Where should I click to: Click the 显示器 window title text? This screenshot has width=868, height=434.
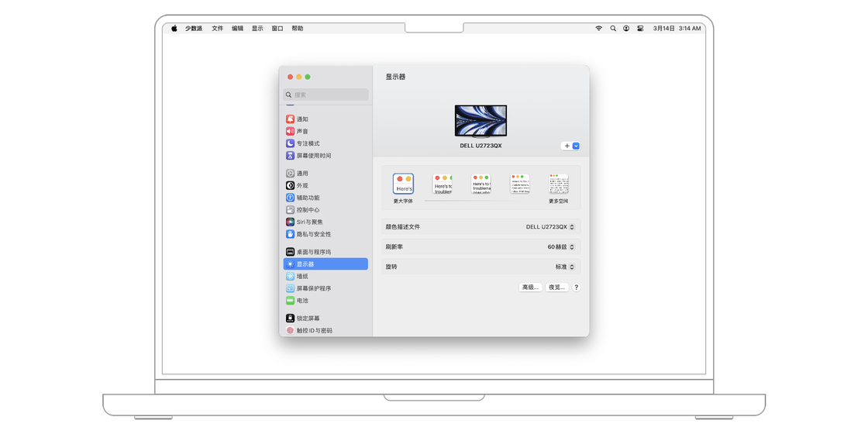[x=396, y=77]
